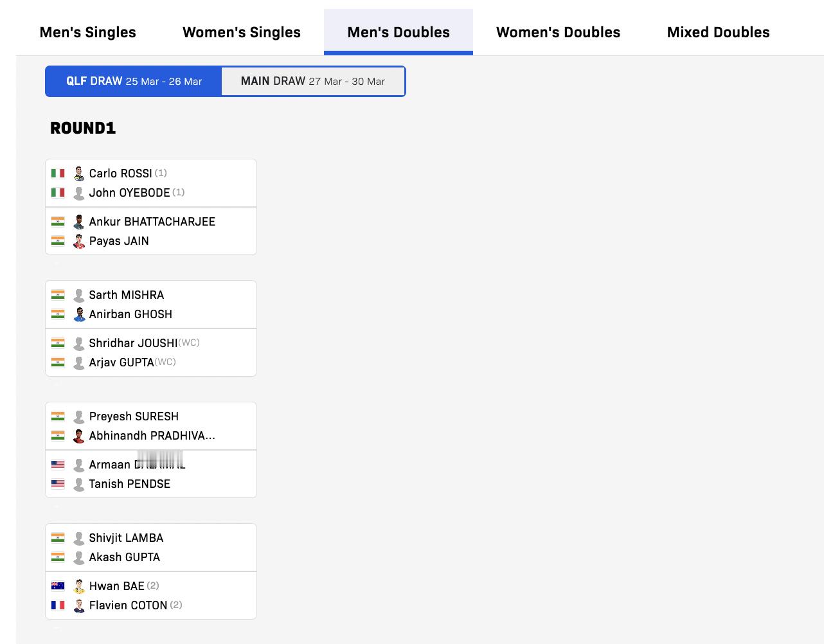The height and width of the screenshot is (644, 824).
Task: Click Preyesh SURESH name text
Action: tap(134, 416)
